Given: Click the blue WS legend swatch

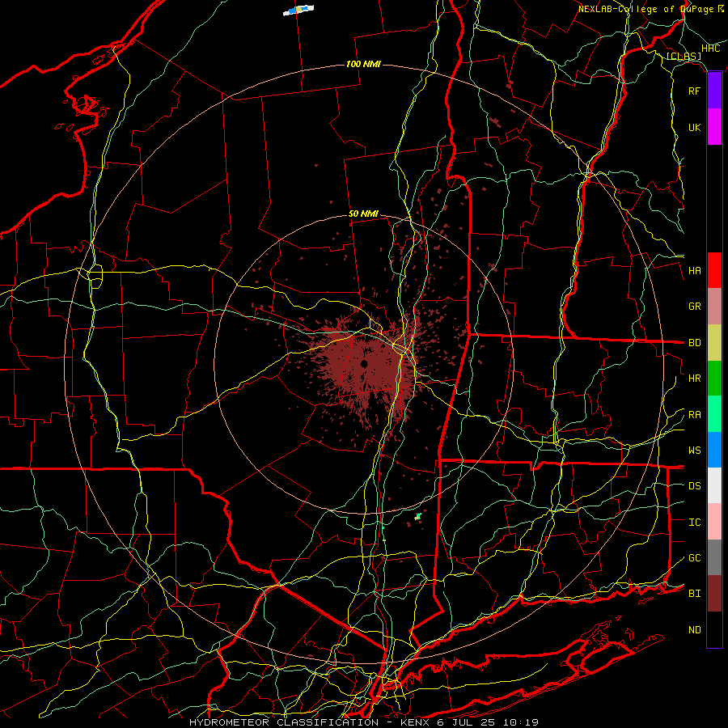Looking at the screenshot, I should [x=714, y=450].
